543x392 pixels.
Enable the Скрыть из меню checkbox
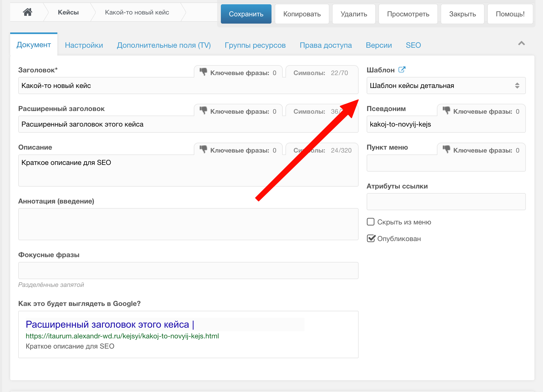coord(371,222)
